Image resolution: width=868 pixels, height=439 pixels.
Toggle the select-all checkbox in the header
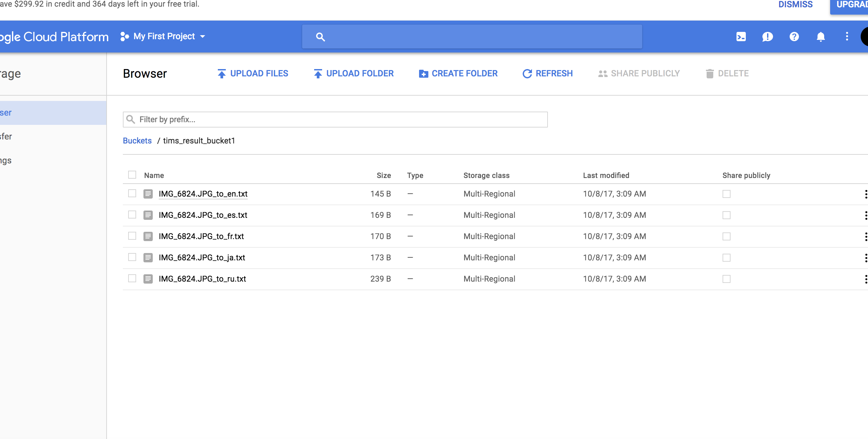click(132, 175)
